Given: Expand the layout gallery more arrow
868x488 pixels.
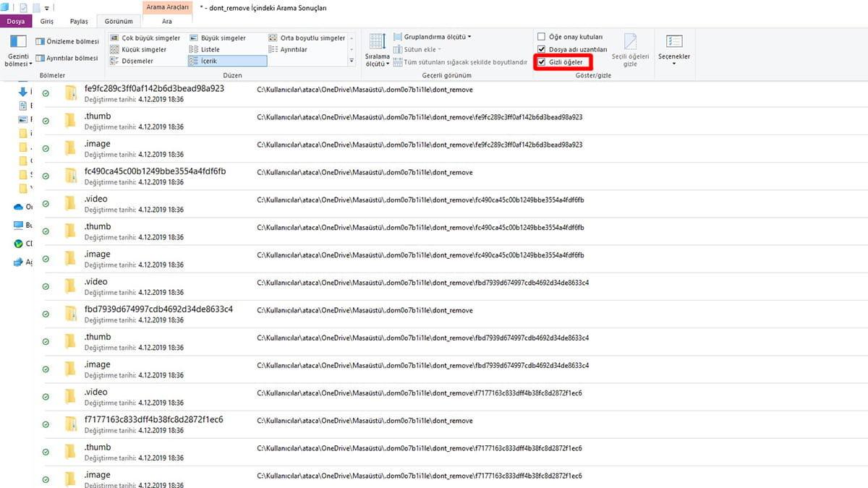Looking at the screenshot, I should (x=352, y=61).
